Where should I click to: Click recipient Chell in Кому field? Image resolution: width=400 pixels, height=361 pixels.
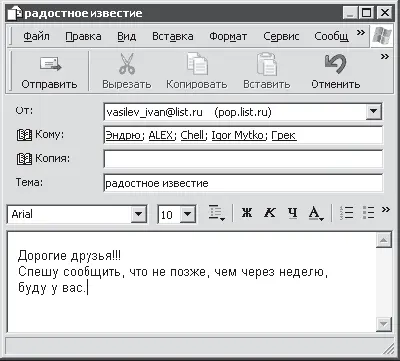click(x=192, y=135)
